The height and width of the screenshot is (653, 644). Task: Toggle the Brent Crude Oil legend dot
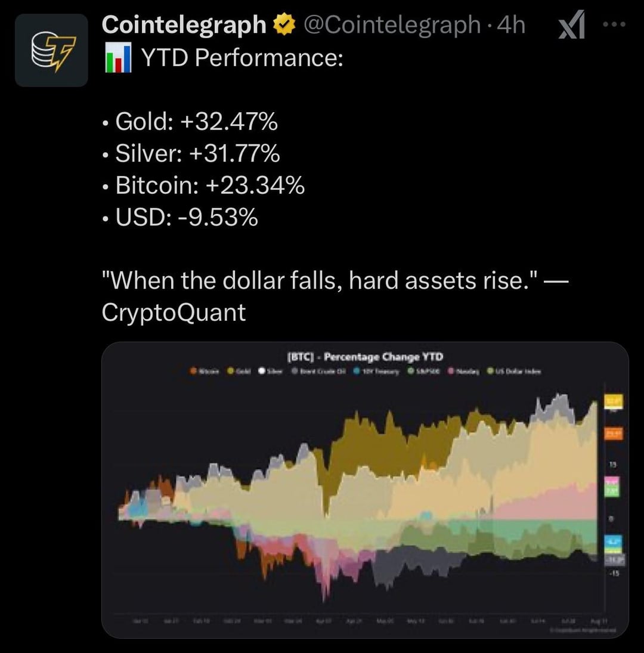click(295, 371)
